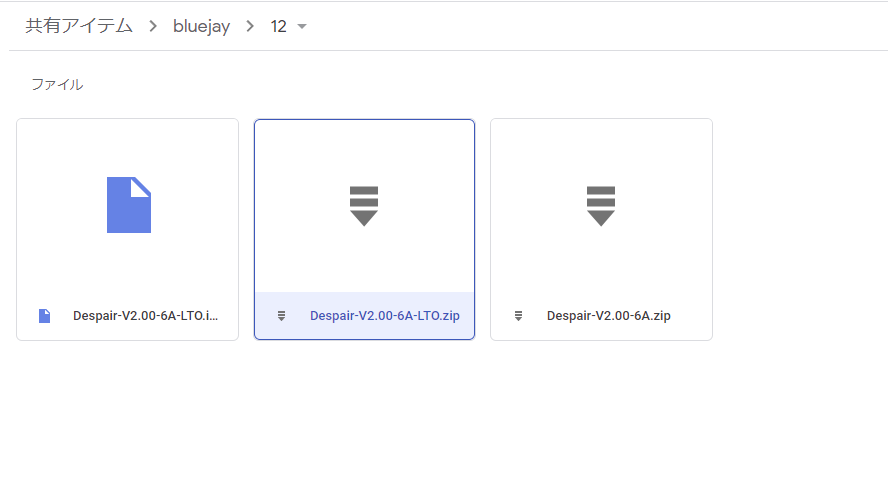Select the Despair-V2.00-6A-LTO.zip large archive preview
Image resolution: width=888 pixels, height=491 pixels.
click(364, 206)
